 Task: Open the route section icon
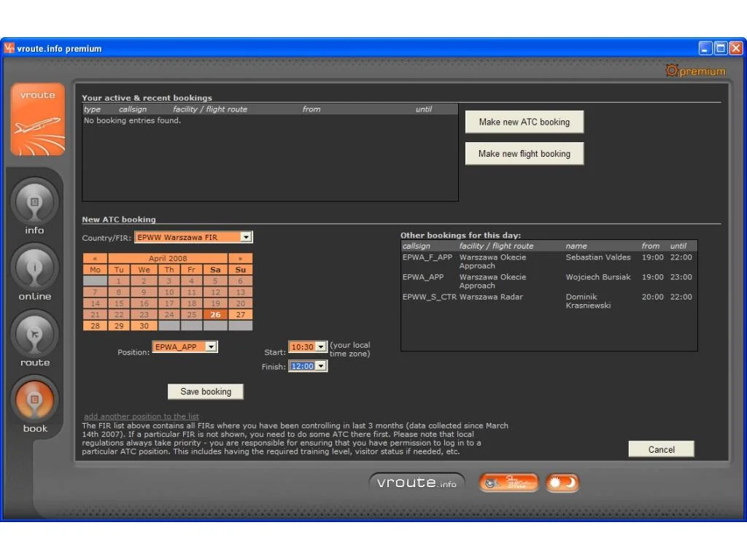click(x=34, y=334)
